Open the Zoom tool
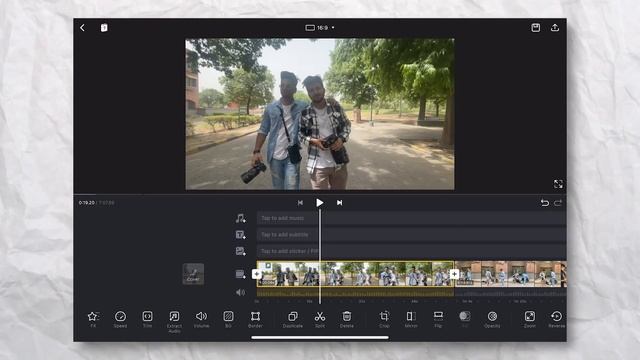The height and width of the screenshot is (360, 640). point(530,319)
